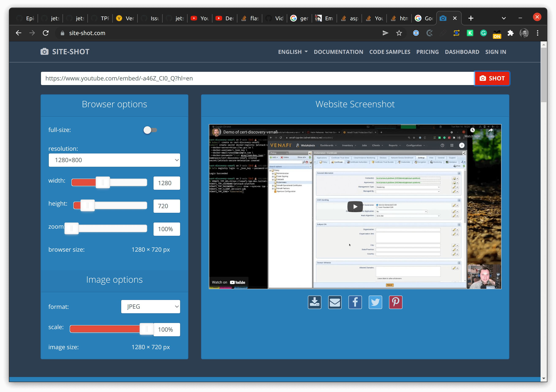Share the screenshot on Facebook
The image size is (556, 392).
click(x=355, y=302)
